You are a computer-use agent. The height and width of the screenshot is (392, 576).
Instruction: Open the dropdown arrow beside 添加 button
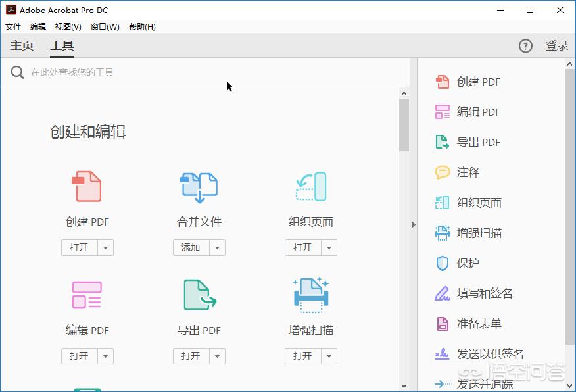click(x=216, y=247)
